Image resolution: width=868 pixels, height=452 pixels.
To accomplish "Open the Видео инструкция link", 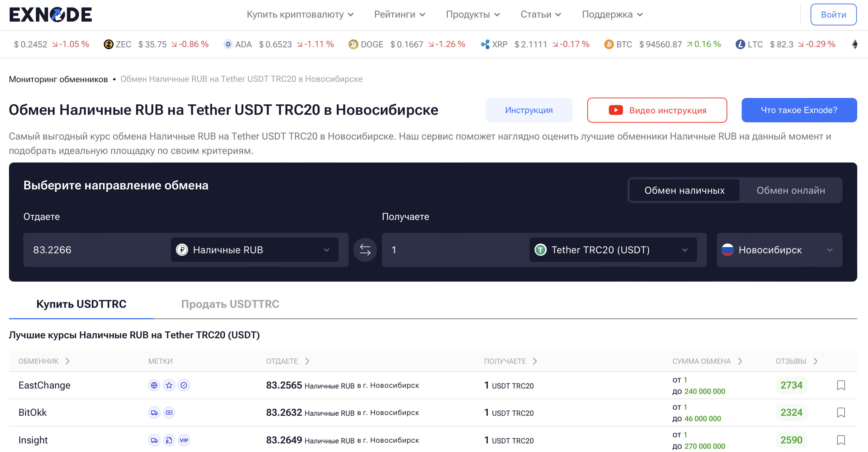I will tap(657, 110).
